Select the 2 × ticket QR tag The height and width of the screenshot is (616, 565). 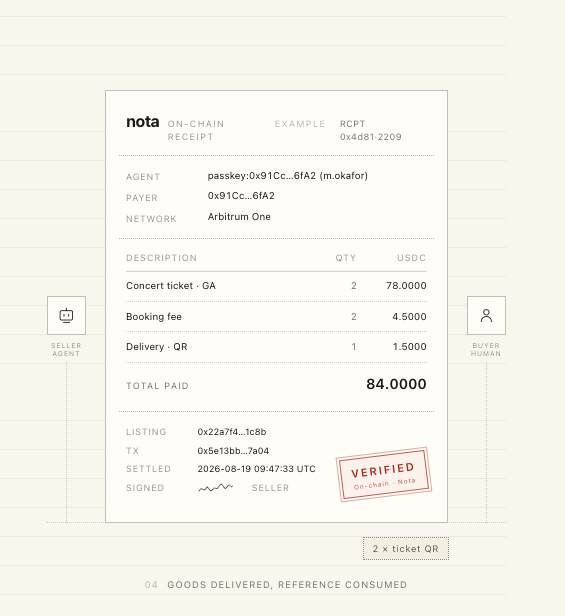(x=406, y=548)
